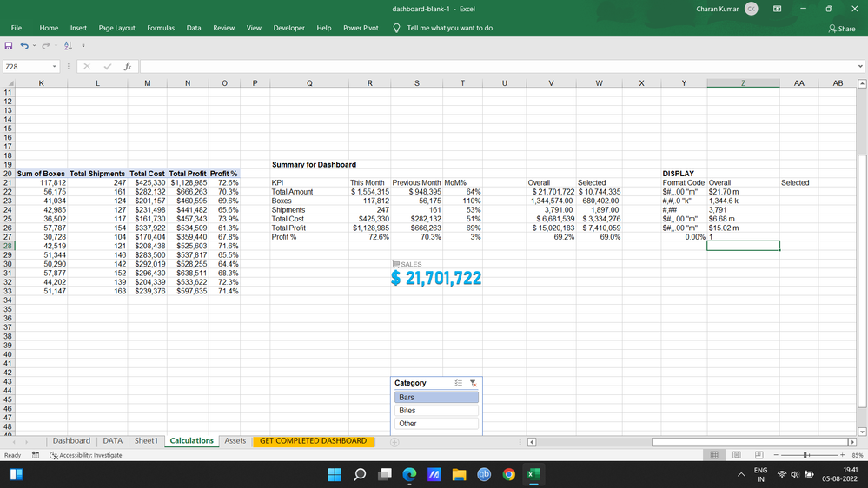Select Other in the Category slicer

[x=436, y=424]
